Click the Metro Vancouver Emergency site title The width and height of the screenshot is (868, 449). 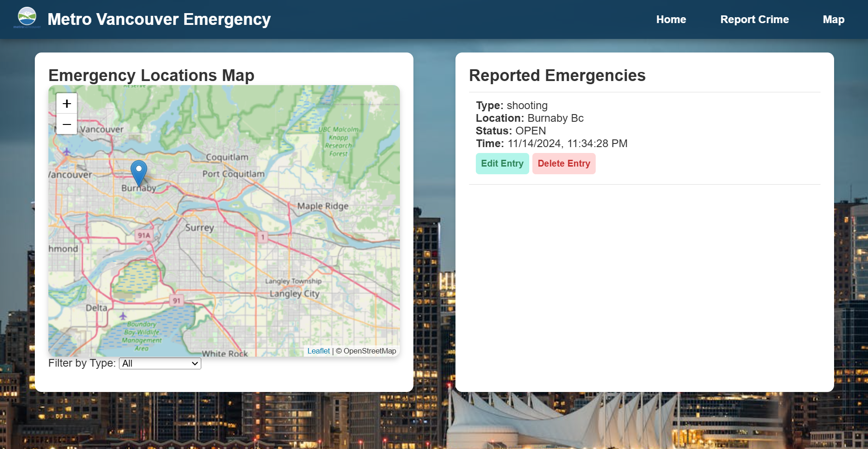(x=159, y=19)
